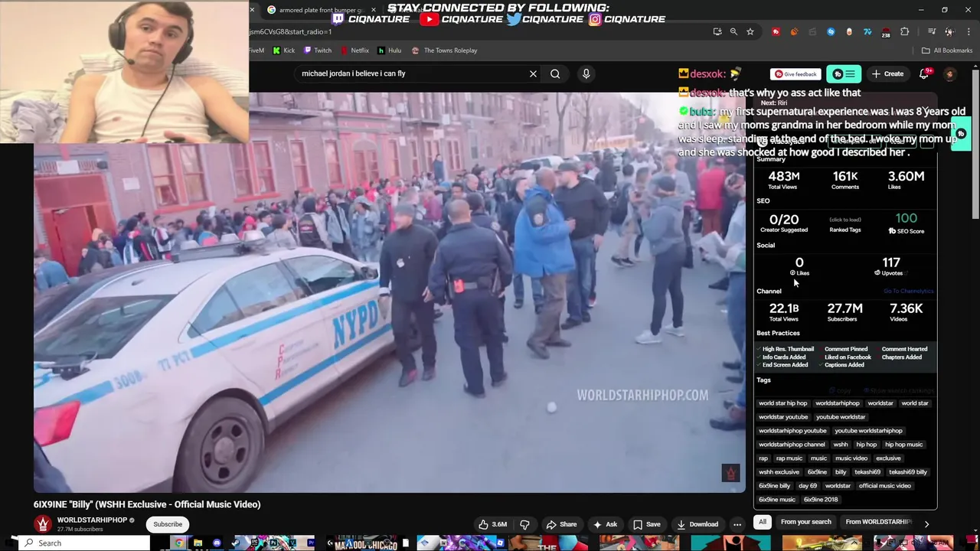Open the extension badge showing 238
The image size is (980, 551).
click(x=886, y=32)
